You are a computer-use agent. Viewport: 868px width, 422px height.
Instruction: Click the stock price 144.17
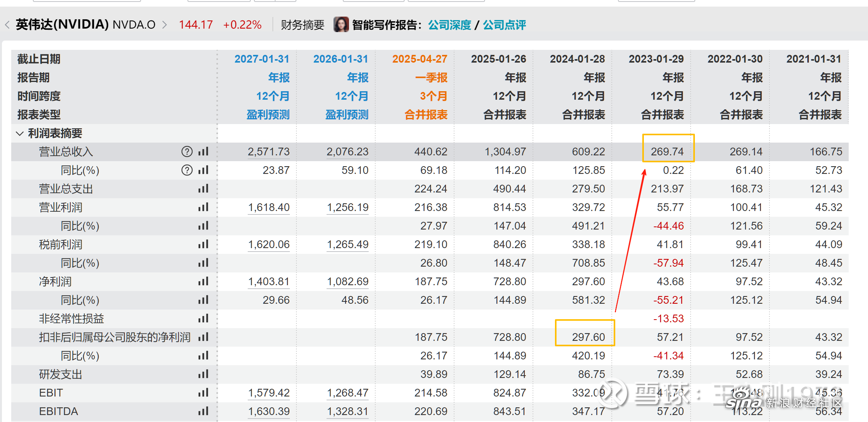(196, 25)
